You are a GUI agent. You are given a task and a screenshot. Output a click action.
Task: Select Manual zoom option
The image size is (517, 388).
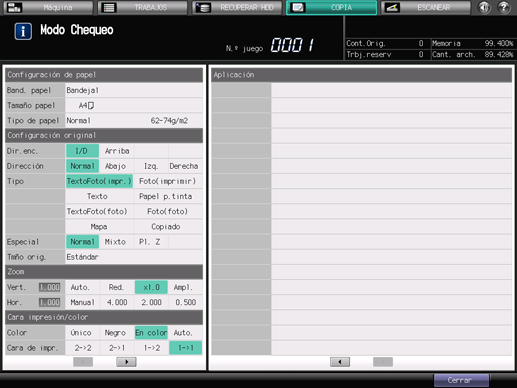pos(82,302)
